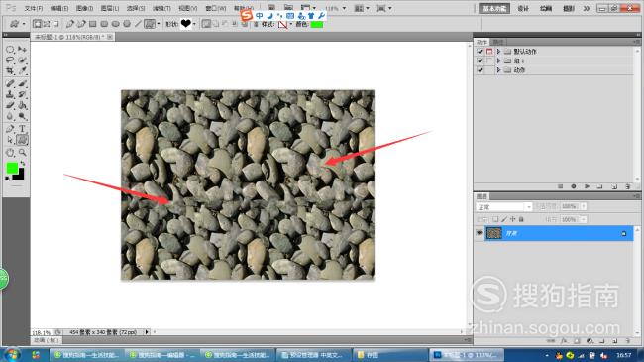Select the Hand tool
The height and width of the screenshot is (362, 644).
10,153
